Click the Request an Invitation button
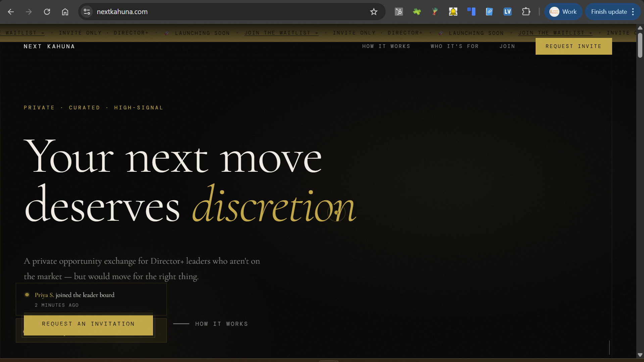 [x=88, y=324]
